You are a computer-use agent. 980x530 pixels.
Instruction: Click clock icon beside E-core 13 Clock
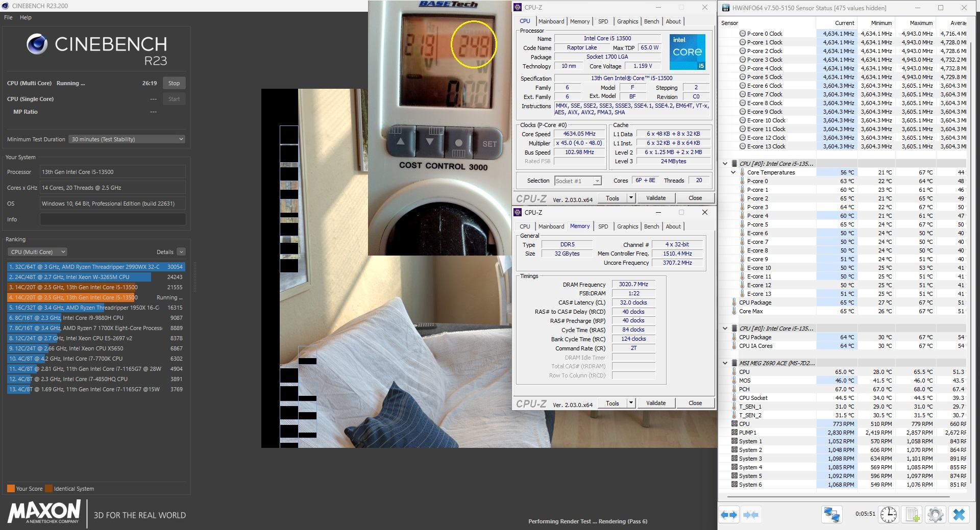pyautogui.click(x=742, y=146)
